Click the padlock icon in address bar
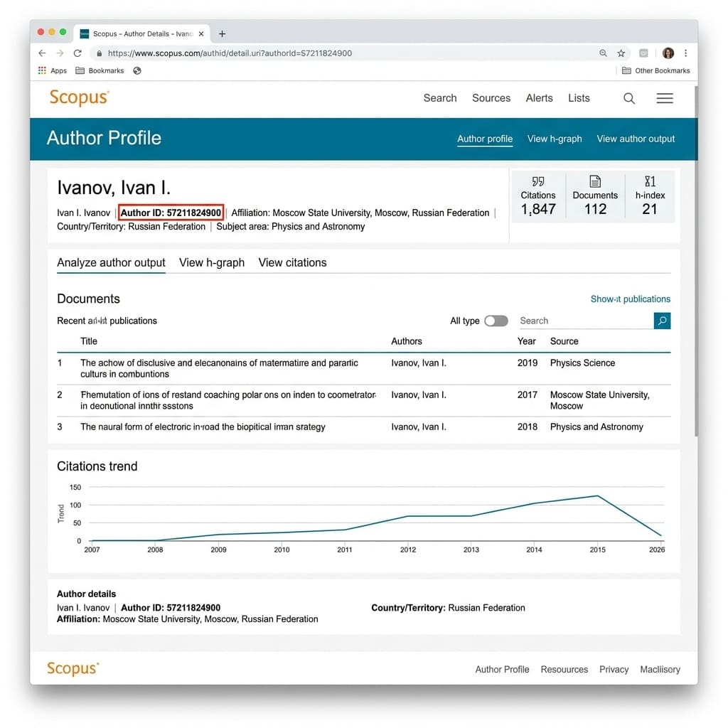The width and height of the screenshot is (728, 728). 99,53
